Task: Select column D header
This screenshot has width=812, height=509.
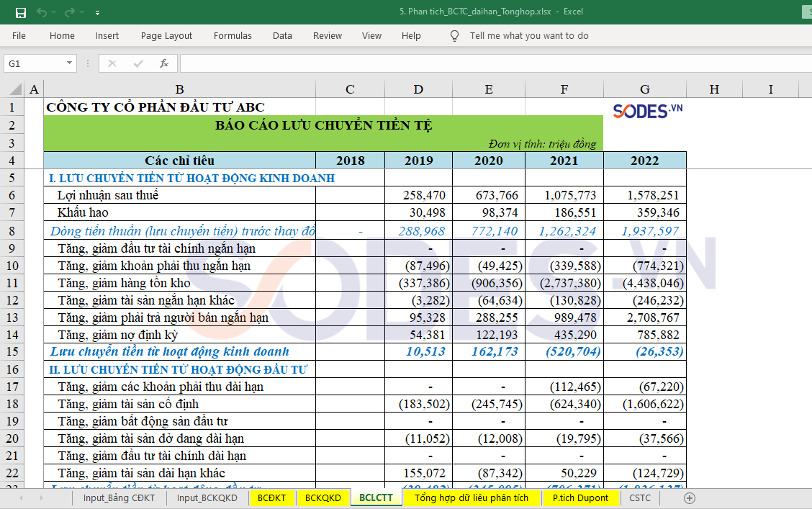Action: tap(418, 89)
